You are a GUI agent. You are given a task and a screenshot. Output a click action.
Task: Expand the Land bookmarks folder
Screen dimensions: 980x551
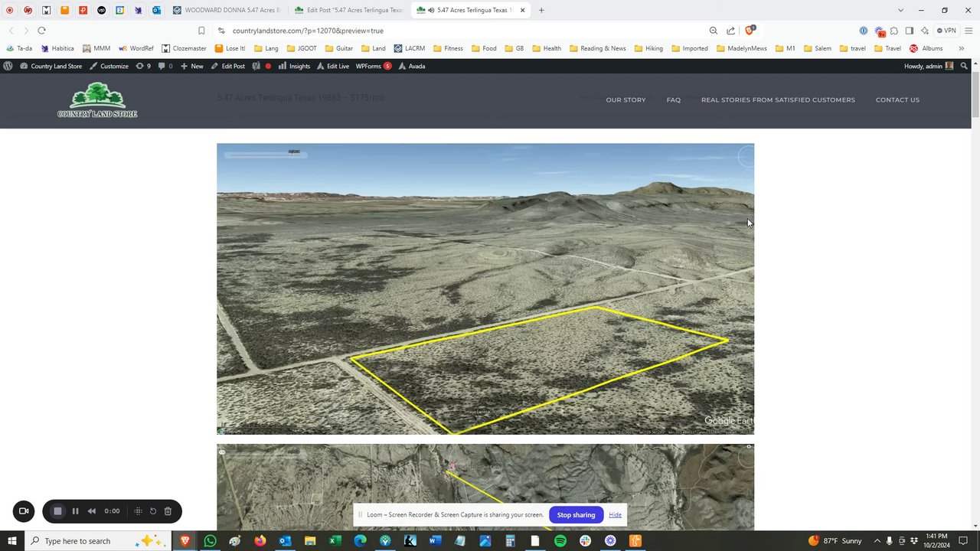point(373,48)
